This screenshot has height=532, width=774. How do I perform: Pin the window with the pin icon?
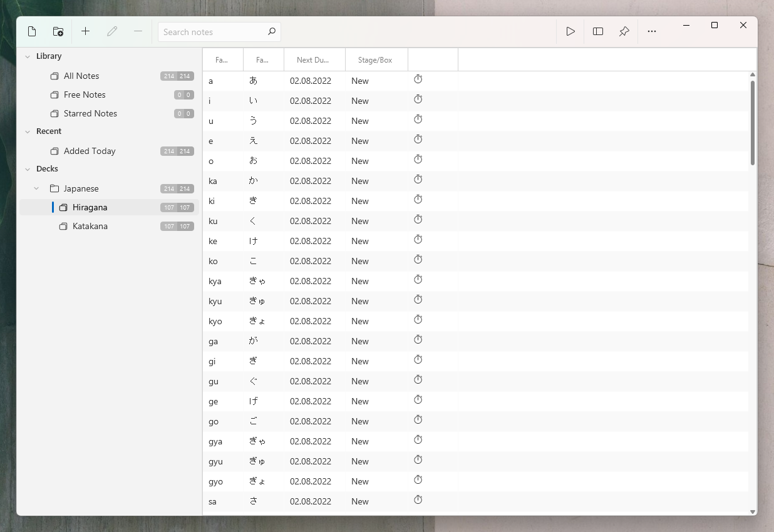[624, 31]
